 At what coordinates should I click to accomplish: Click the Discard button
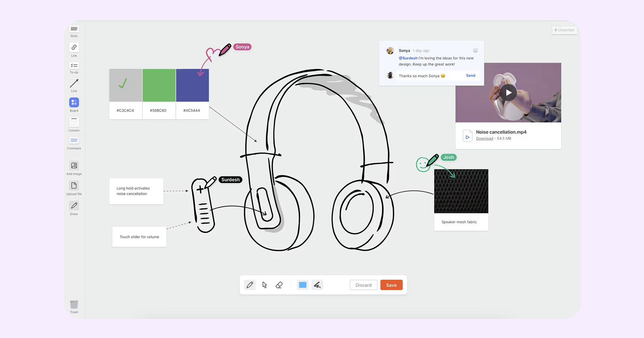pos(363,285)
